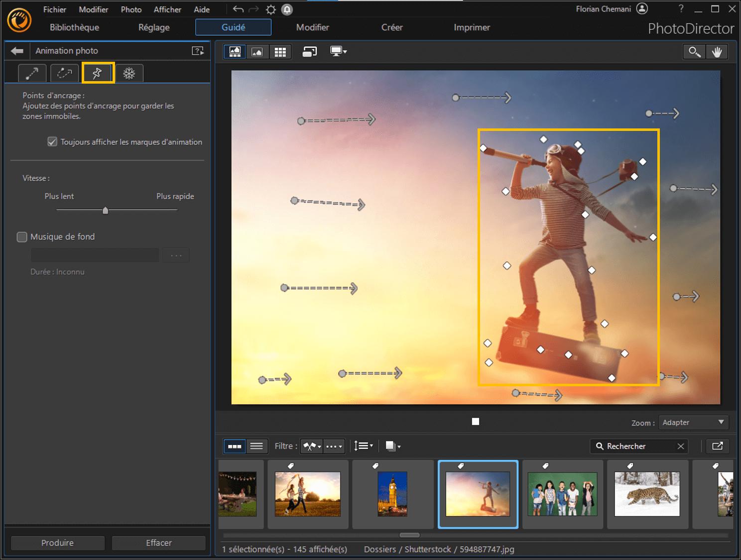Activate the magnifier zoom tool
The width and height of the screenshot is (741, 560).
pyautogui.click(x=694, y=51)
